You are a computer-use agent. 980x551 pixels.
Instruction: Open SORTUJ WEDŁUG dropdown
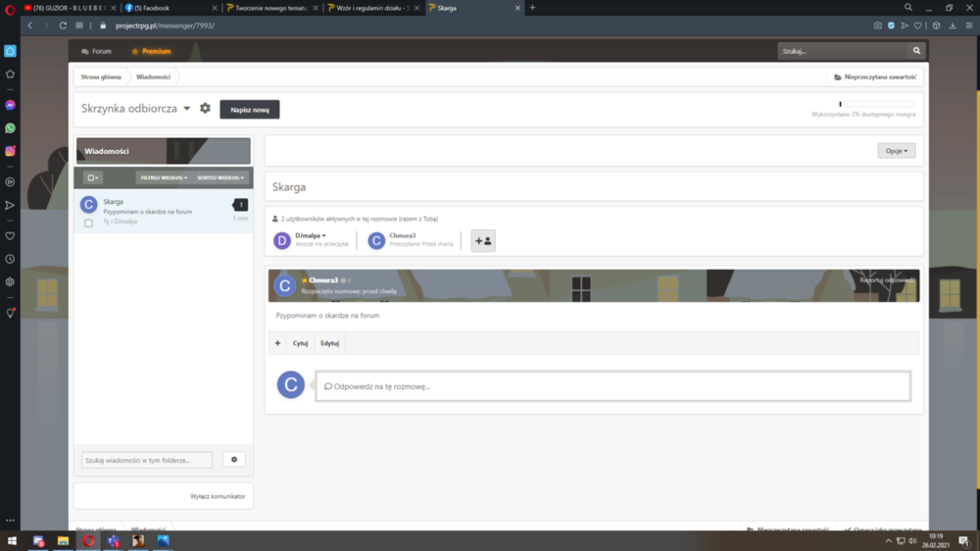pyautogui.click(x=220, y=177)
